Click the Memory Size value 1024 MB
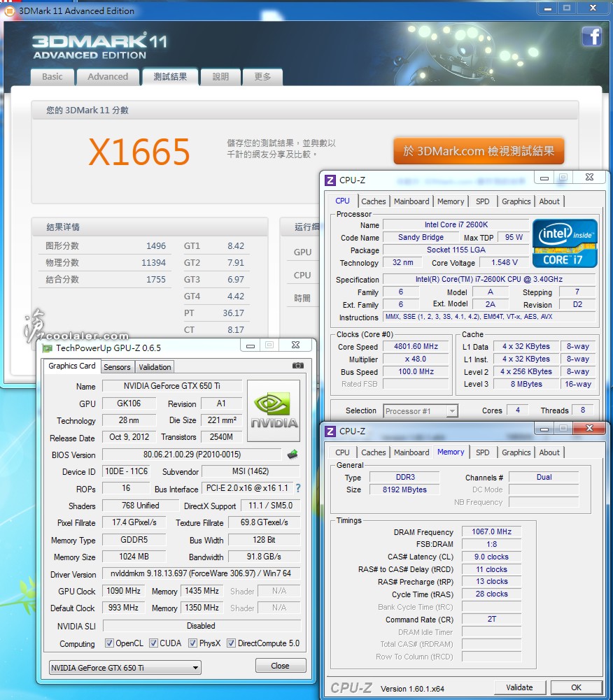The image size is (613, 700). coord(134,557)
